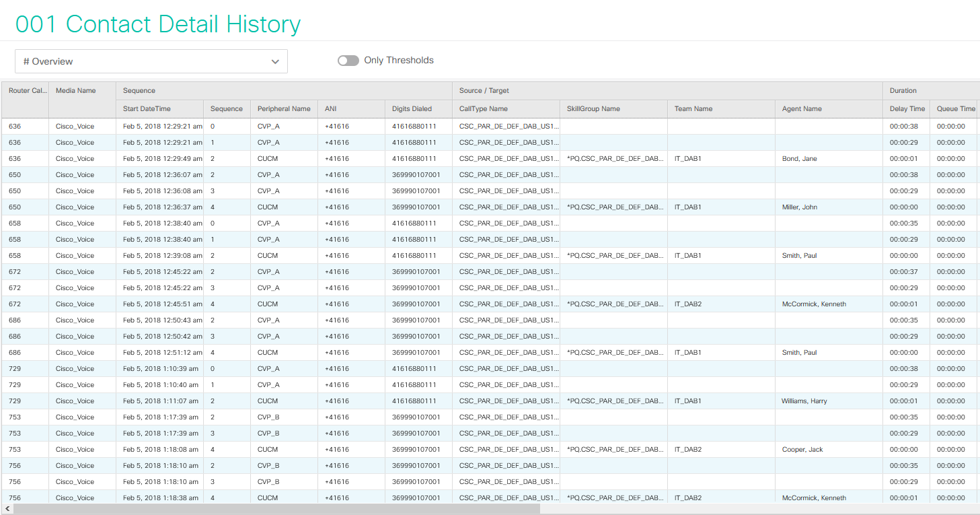The width and height of the screenshot is (980, 515).
Task: Click the Source / Target group header
Action: pos(667,91)
